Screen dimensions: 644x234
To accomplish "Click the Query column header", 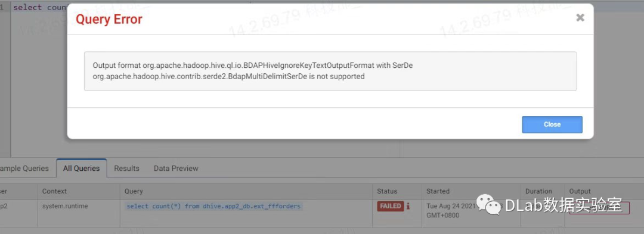I will pos(134,191).
